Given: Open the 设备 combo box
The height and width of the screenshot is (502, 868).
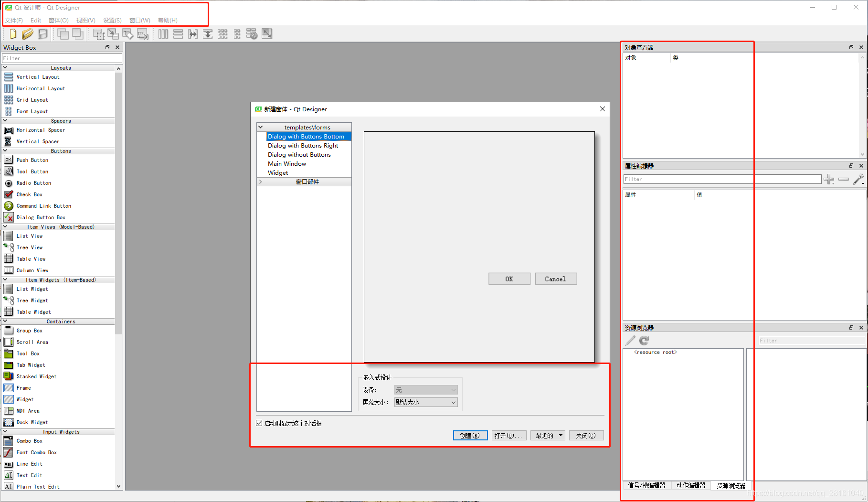Looking at the screenshot, I should click(x=426, y=390).
